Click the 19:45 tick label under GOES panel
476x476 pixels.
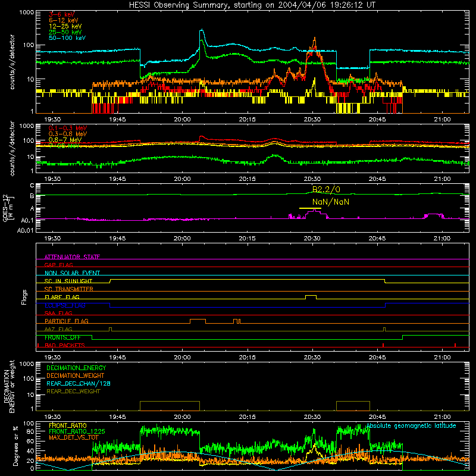[117, 239]
